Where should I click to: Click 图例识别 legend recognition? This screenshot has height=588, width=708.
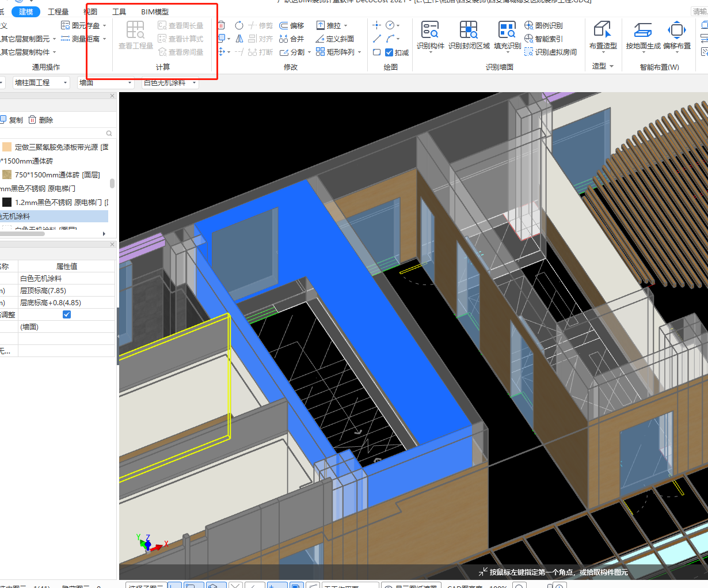point(543,25)
